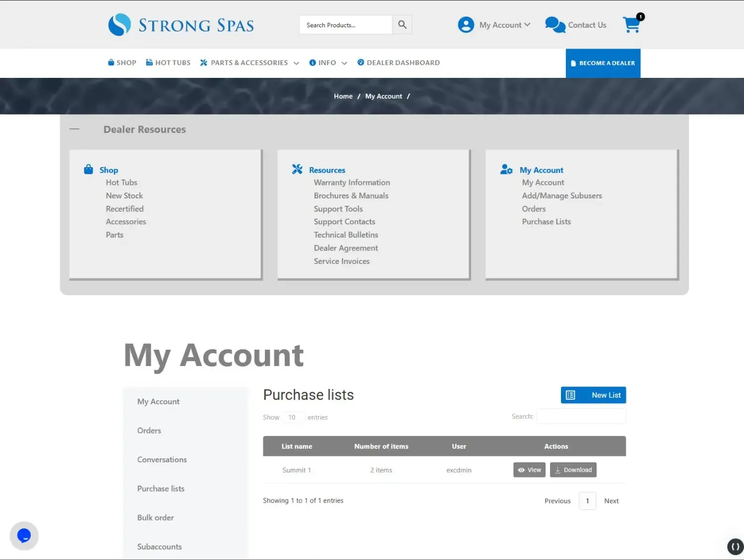Open Add/Manage Subusers link
The width and height of the screenshot is (744, 560).
(562, 195)
